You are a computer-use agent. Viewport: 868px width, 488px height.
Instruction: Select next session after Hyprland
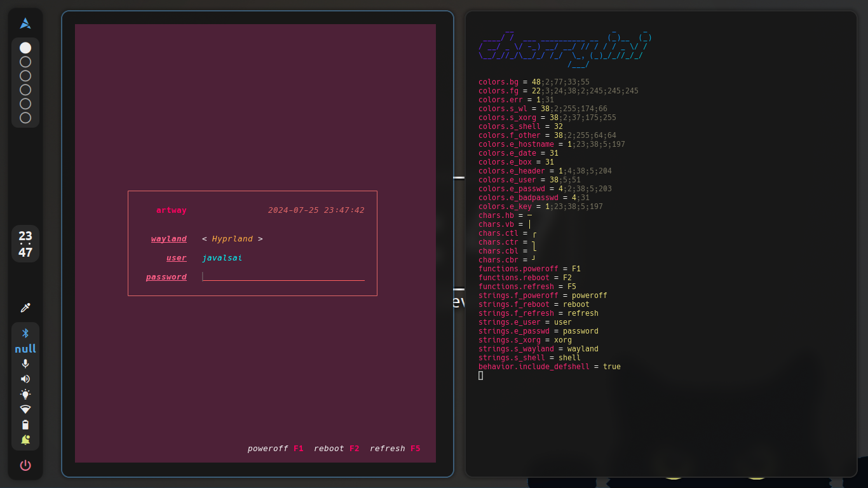coord(260,239)
